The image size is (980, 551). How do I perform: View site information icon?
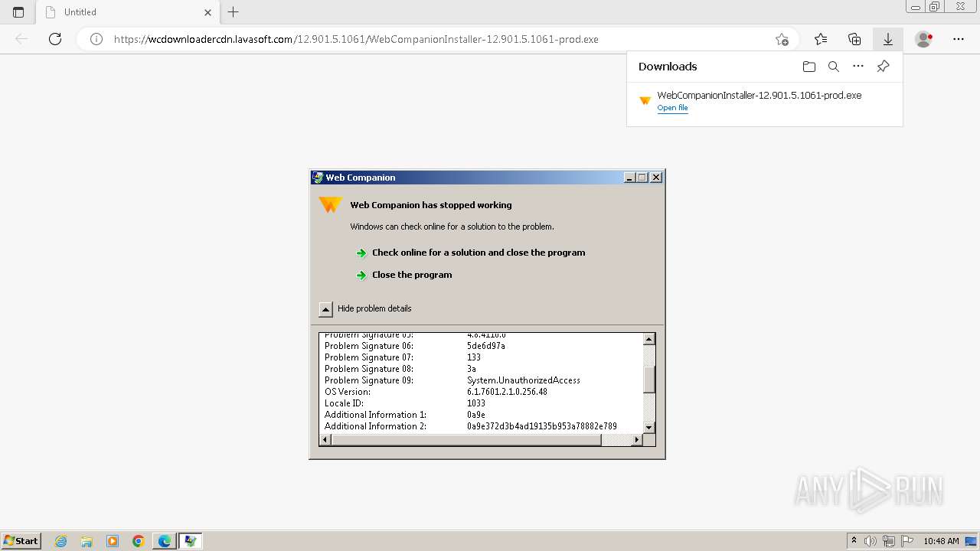pyautogui.click(x=96, y=39)
